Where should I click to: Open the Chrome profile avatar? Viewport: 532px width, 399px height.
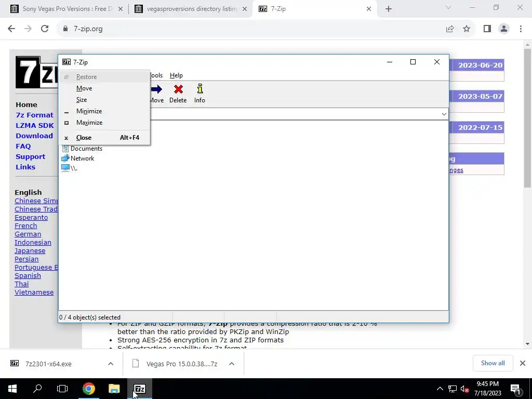504,29
